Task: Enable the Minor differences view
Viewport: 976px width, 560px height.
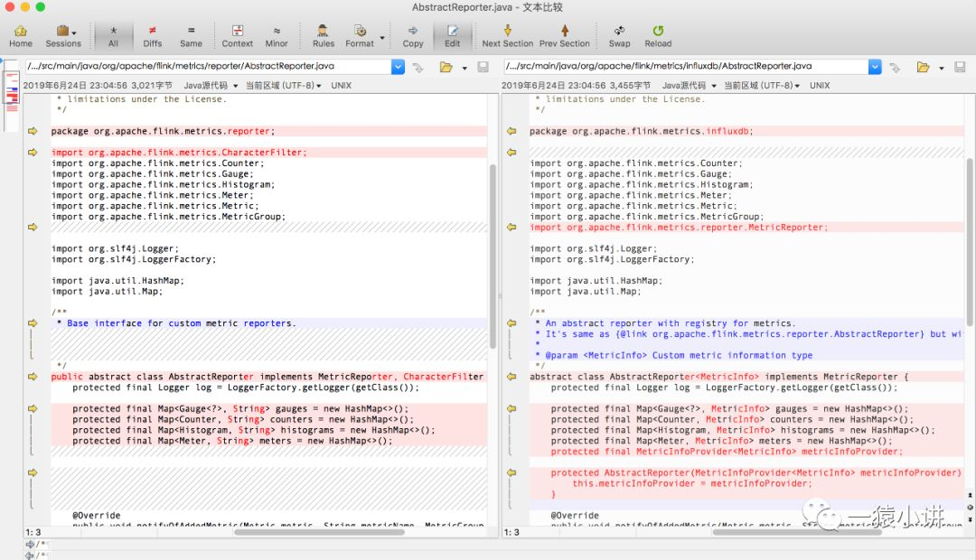Action: tap(277, 36)
